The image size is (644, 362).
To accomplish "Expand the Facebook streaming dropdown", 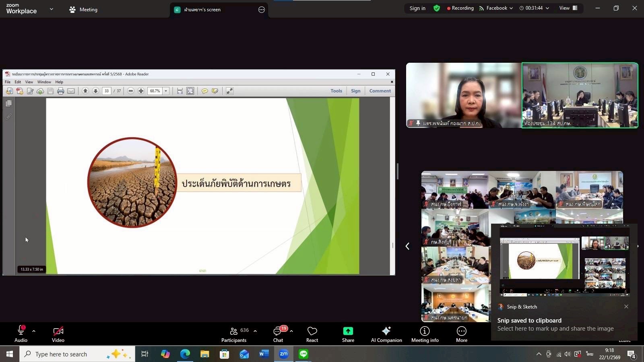I will [511, 8].
